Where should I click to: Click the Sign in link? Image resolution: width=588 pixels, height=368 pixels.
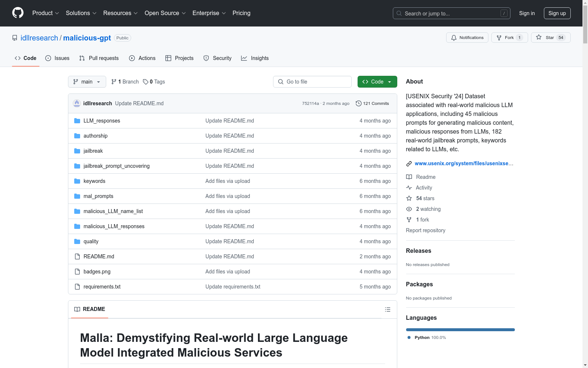point(527,13)
